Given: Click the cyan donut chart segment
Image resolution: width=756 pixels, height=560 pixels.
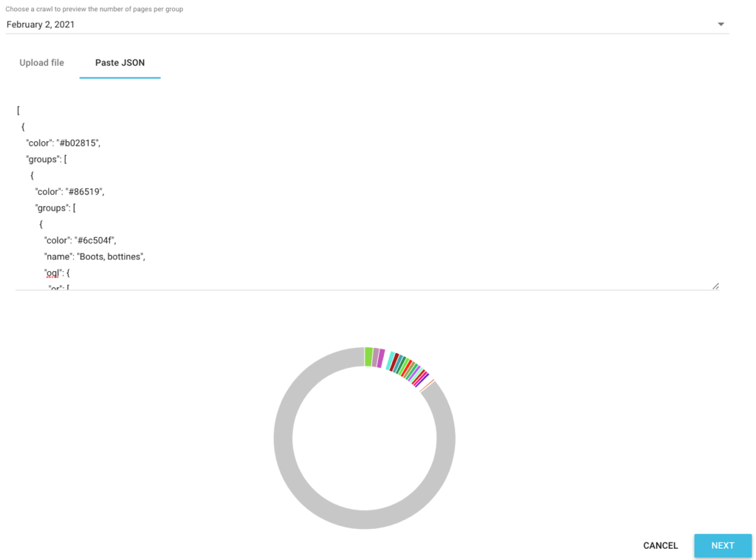Looking at the screenshot, I should point(390,361).
